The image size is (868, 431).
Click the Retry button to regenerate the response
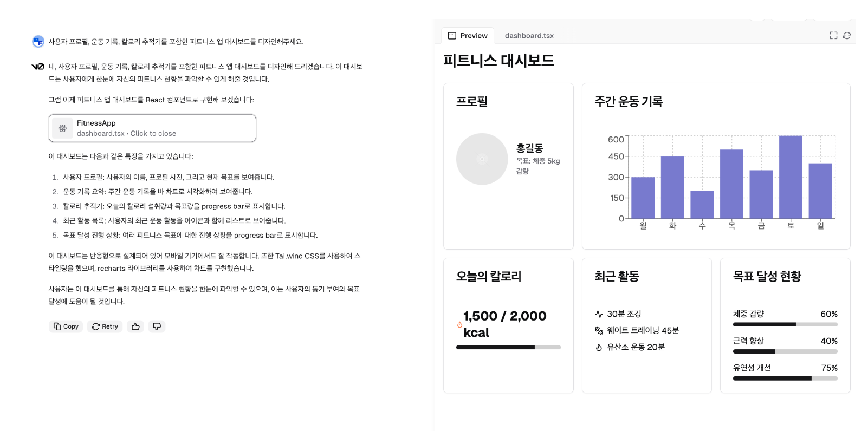pyautogui.click(x=105, y=326)
